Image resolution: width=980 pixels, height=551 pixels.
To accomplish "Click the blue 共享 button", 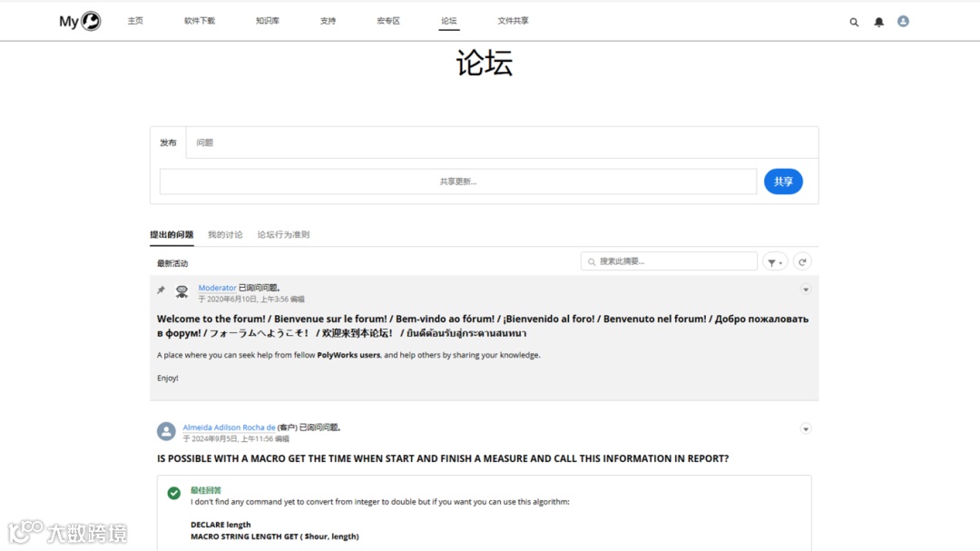I will pos(783,182).
